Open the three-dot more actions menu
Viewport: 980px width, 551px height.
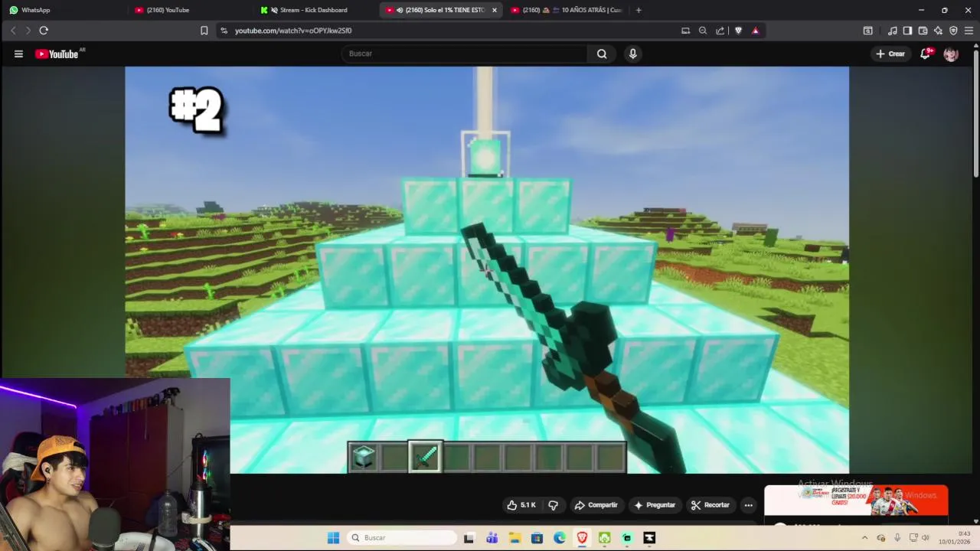pos(749,505)
